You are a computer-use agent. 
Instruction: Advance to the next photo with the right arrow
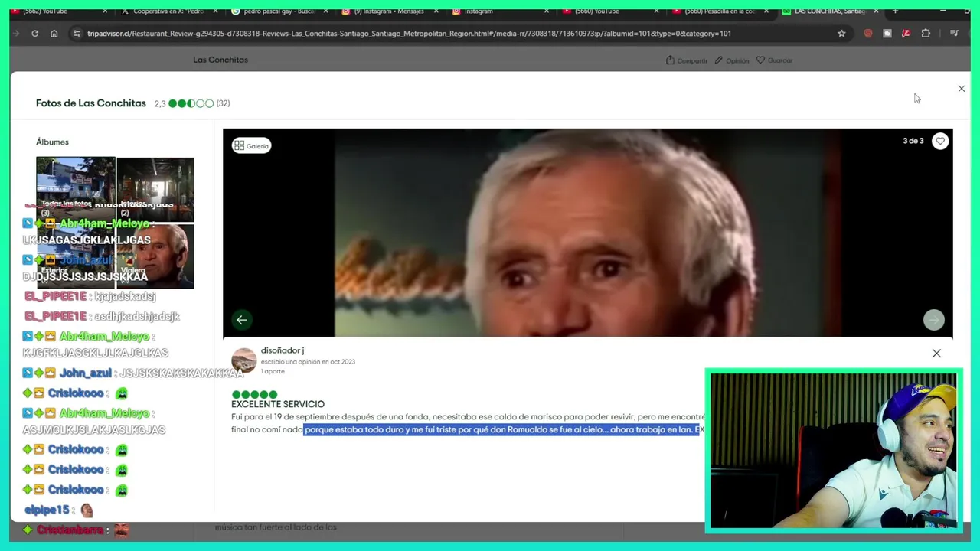(x=933, y=320)
